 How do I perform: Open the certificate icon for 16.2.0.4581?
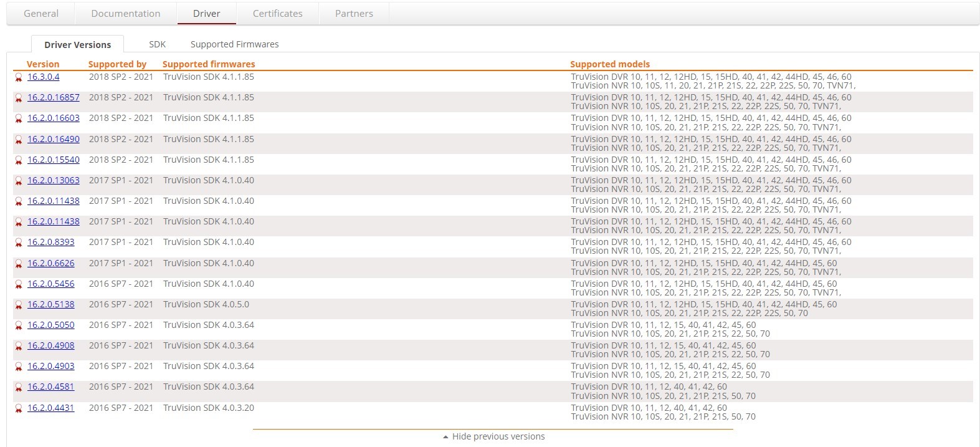(19, 388)
